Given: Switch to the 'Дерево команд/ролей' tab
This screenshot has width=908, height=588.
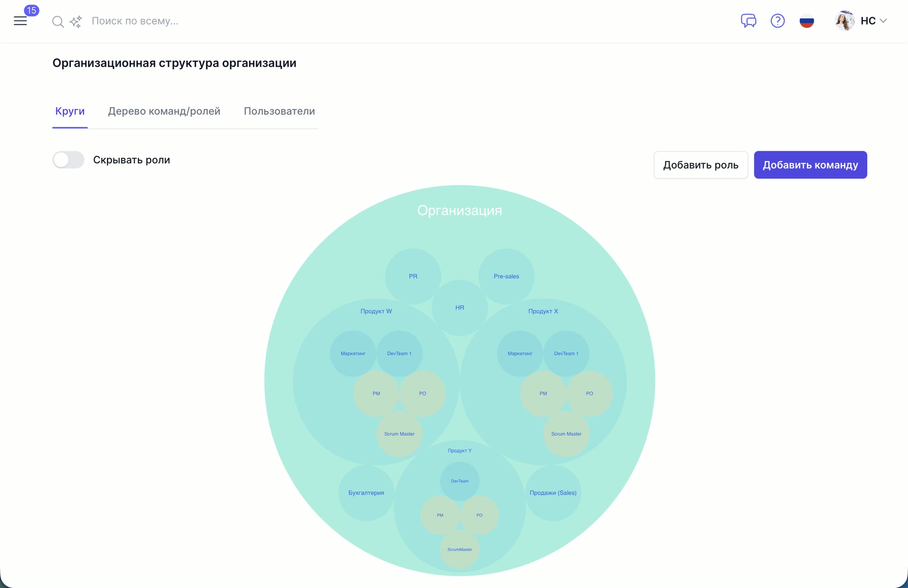Looking at the screenshot, I should tap(164, 111).
